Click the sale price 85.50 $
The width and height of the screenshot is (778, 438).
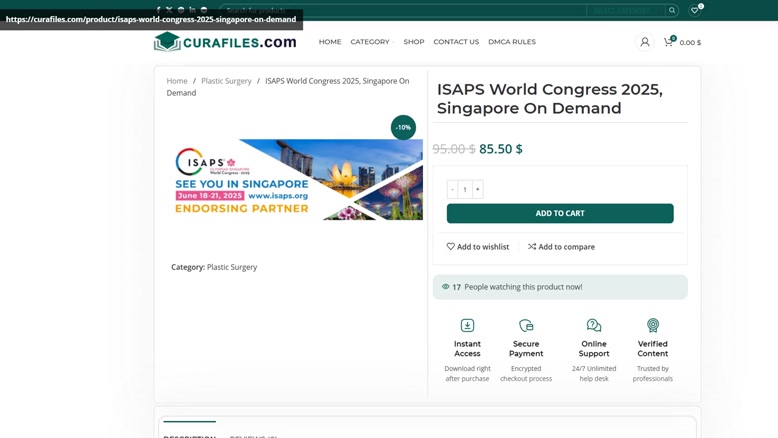click(x=501, y=149)
